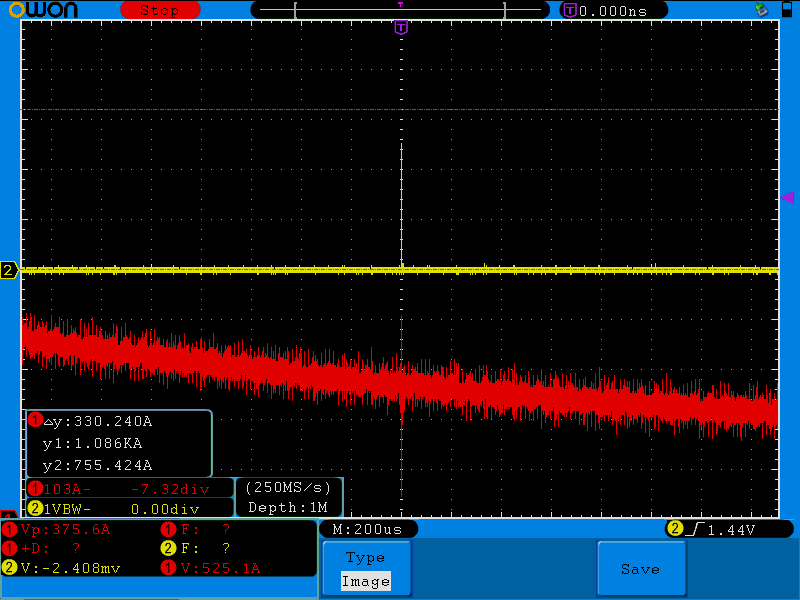This screenshot has height=600, width=800.
Task: Open the Type Image menu option
Action: (365, 569)
